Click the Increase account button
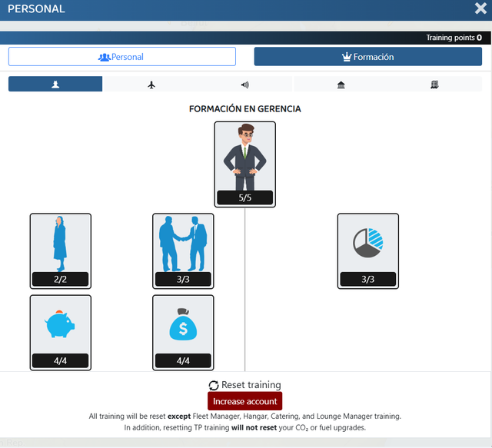 point(244,401)
